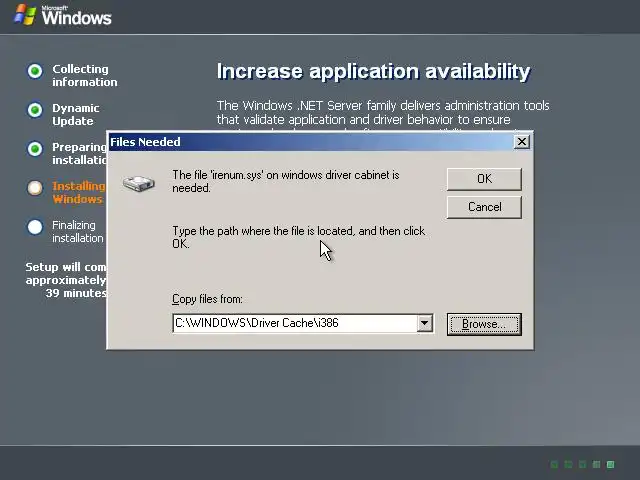Open Browse to locate irenum.sys
The width and height of the screenshot is (640, 480).
click(484, 324)
